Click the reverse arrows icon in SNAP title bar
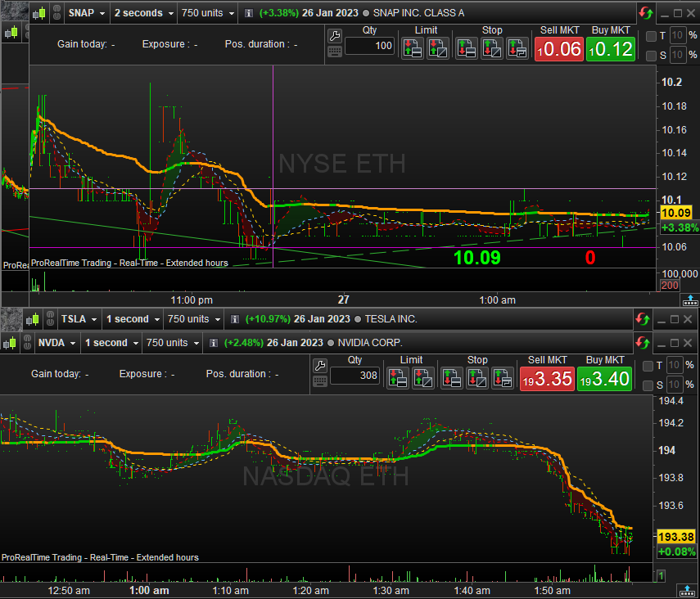Viewport: 700px width, 599px height. (645, 13)
